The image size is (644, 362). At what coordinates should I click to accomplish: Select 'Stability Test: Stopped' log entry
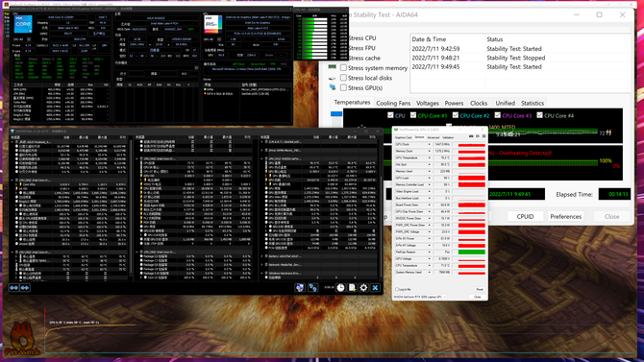pyautogui.click(x=515, y=58)
